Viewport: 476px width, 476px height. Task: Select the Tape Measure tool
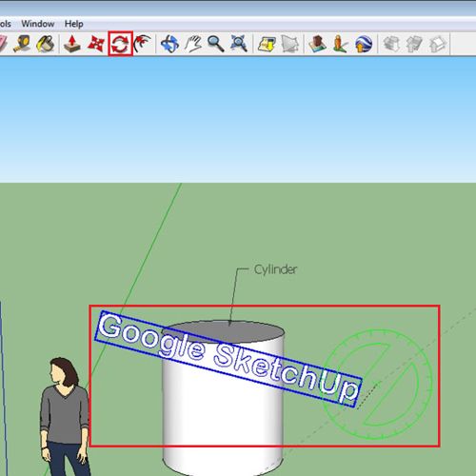tap(22, 44)
